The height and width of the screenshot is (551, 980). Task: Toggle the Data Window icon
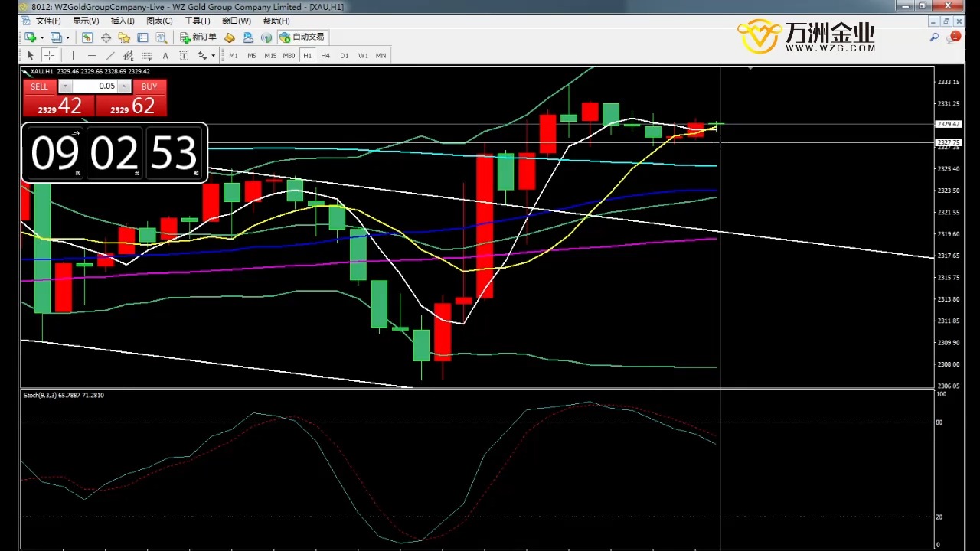pyautogui.click(x=106, y=37)
